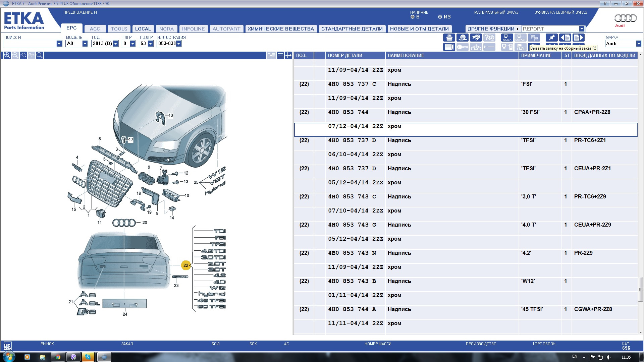This screenshot has width=644, height=362.
Task: Open Chrome from the taskbar
Action: (58, 357)
